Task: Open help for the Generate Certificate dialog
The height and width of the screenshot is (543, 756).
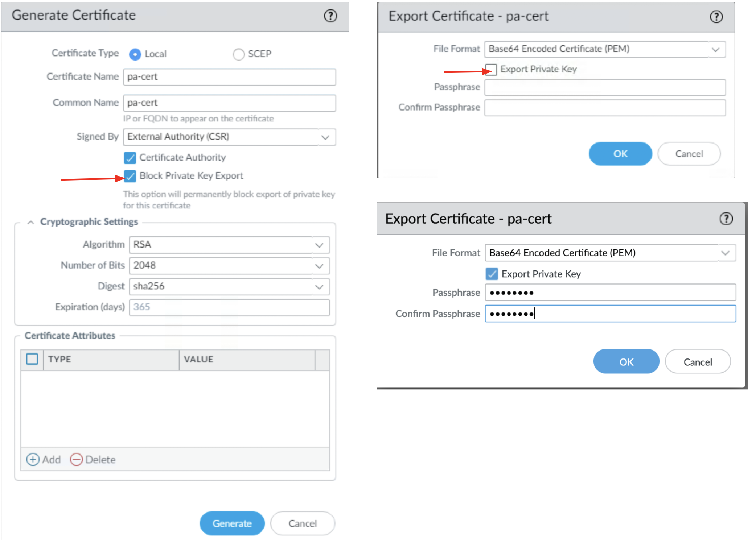Action: (330, 16)
